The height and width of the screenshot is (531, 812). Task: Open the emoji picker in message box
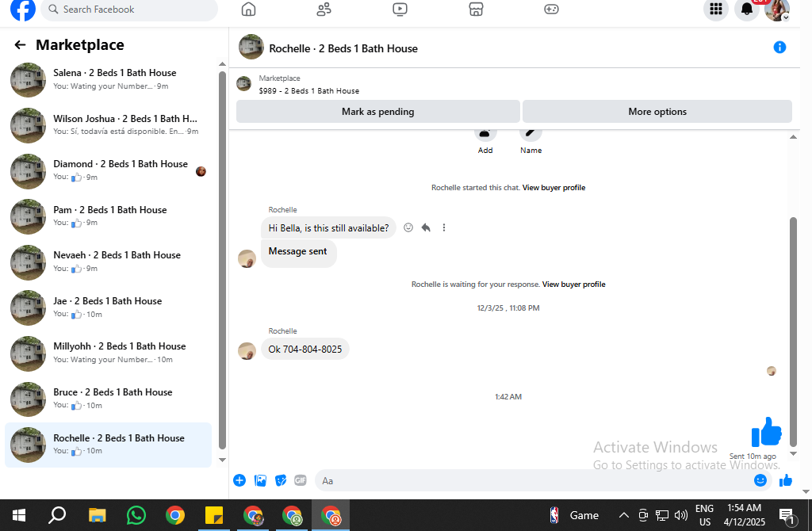point(760,480)
